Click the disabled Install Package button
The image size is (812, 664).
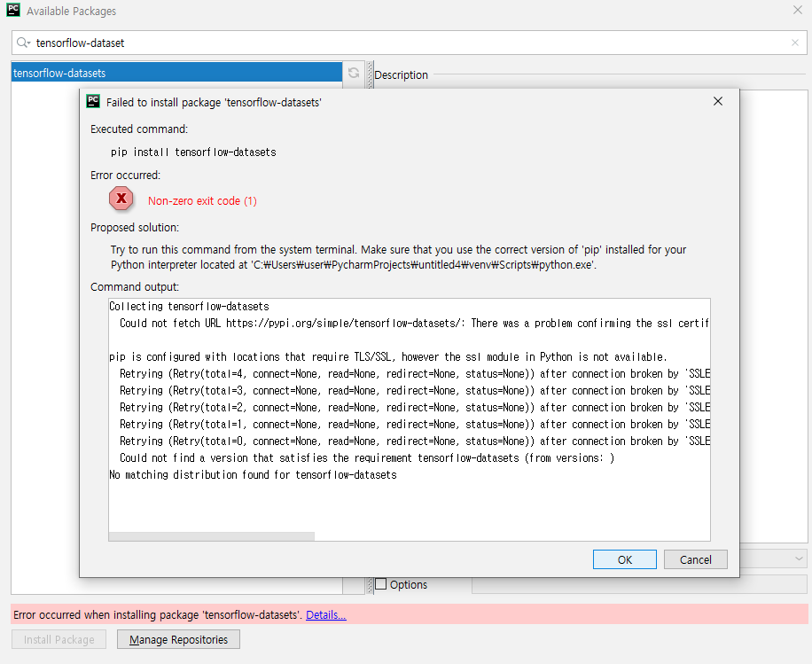[x=59, y=640]
